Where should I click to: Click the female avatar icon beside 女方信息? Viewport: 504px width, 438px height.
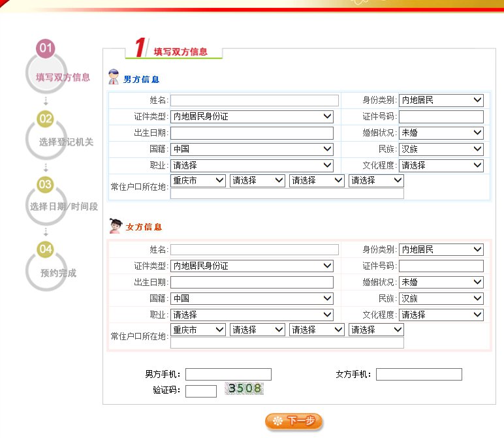(x=116, y=226)
